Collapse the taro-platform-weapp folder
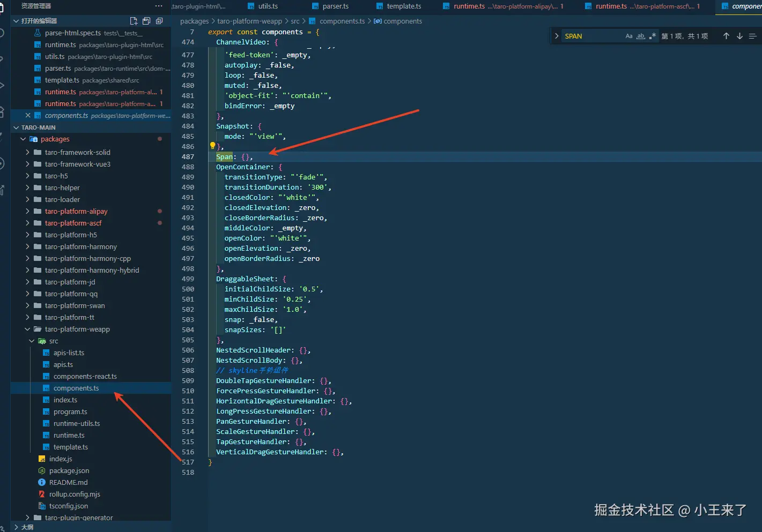762x532 pixels. pyautogui.click(x=77, y=329)
